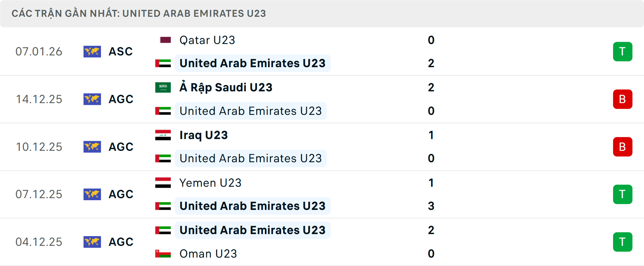Click the Oman U23 flag icon

pos(163,254)
